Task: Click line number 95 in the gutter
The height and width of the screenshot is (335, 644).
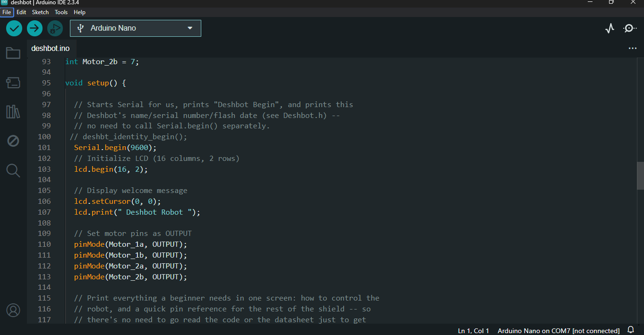Action: pos(46,83)
